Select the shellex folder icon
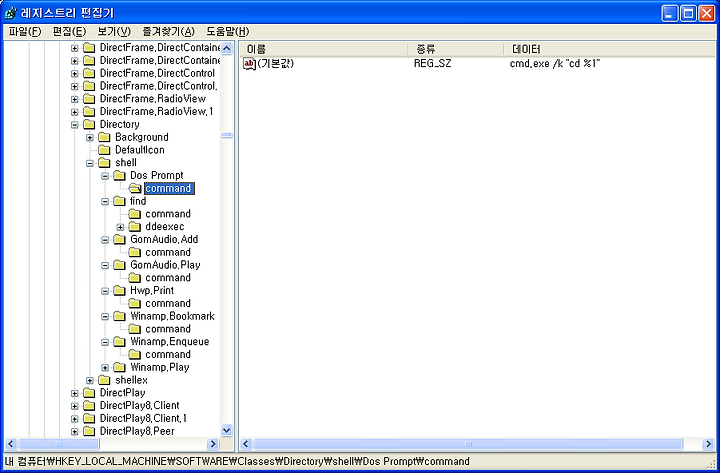This screenshot has width=720, height=473. coord(104,381)
